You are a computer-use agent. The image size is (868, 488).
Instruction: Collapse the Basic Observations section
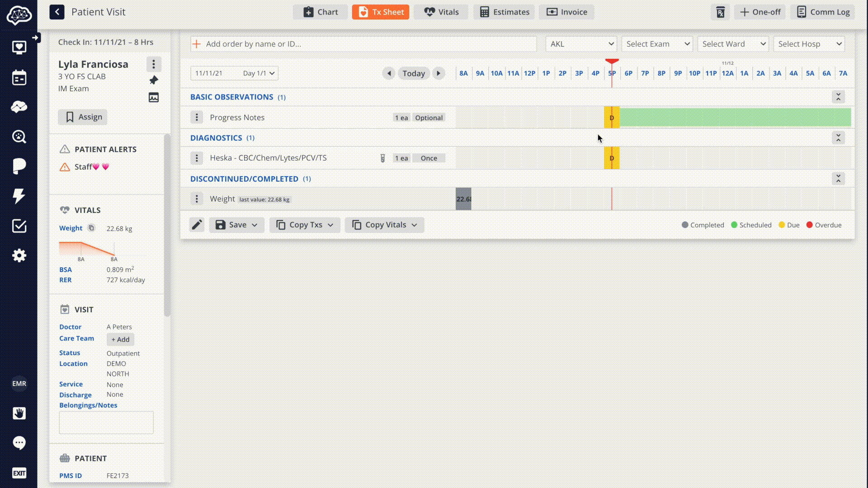[x=838, y=97]
